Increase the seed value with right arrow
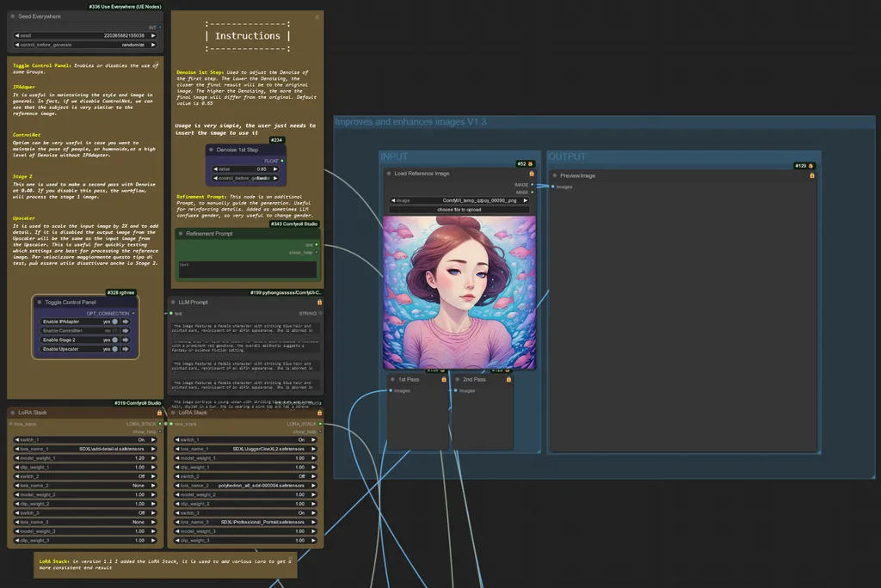Screen dimensions: 881x588 pos(153,35)
